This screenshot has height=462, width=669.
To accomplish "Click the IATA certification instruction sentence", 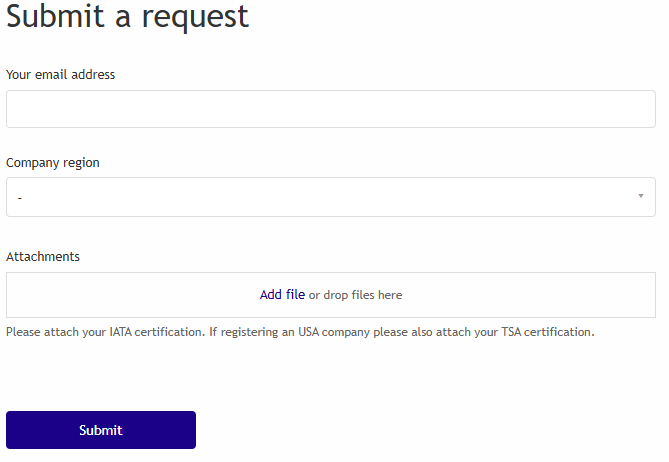I will [105, 332].
